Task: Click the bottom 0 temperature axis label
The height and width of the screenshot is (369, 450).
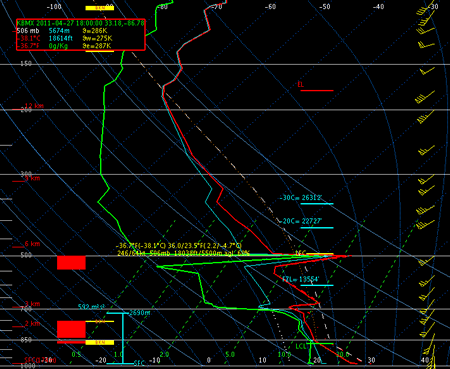Action: pos(208,360)
